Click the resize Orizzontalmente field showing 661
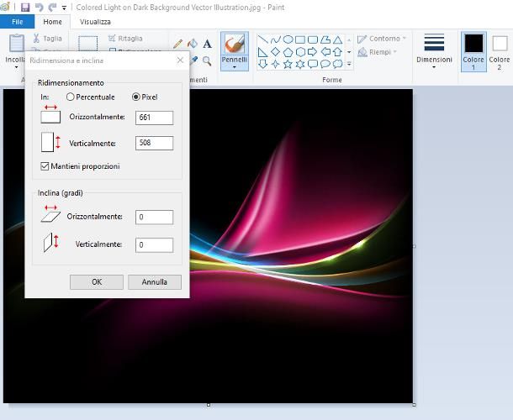The width and height of the screenshot is (513, 420). (x=154, y=118)
